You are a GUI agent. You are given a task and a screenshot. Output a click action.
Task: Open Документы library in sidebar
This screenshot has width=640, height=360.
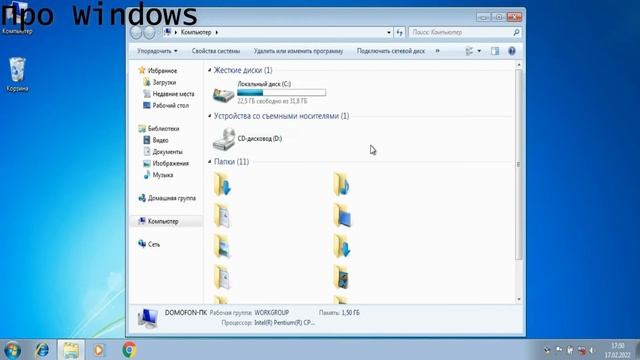click(x=163, y=151)
